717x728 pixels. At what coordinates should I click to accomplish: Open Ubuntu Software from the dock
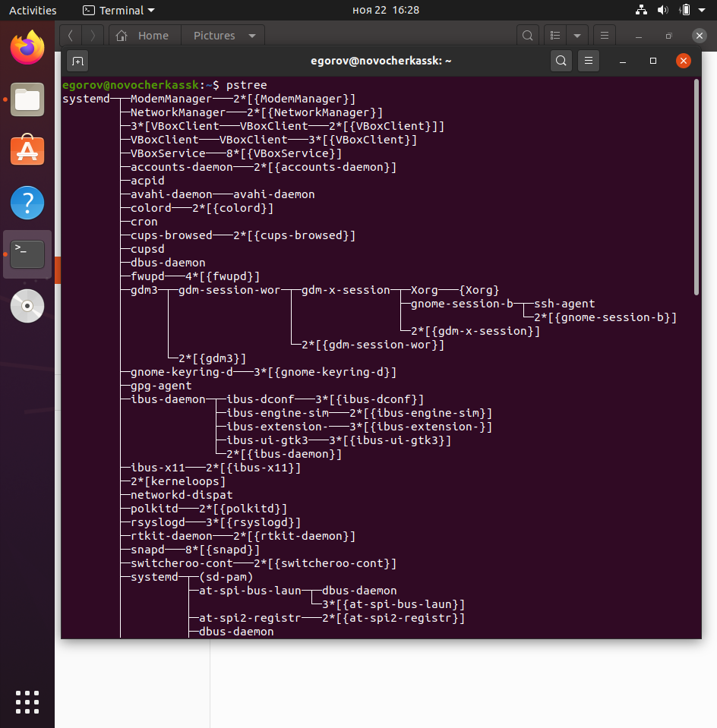27,151
